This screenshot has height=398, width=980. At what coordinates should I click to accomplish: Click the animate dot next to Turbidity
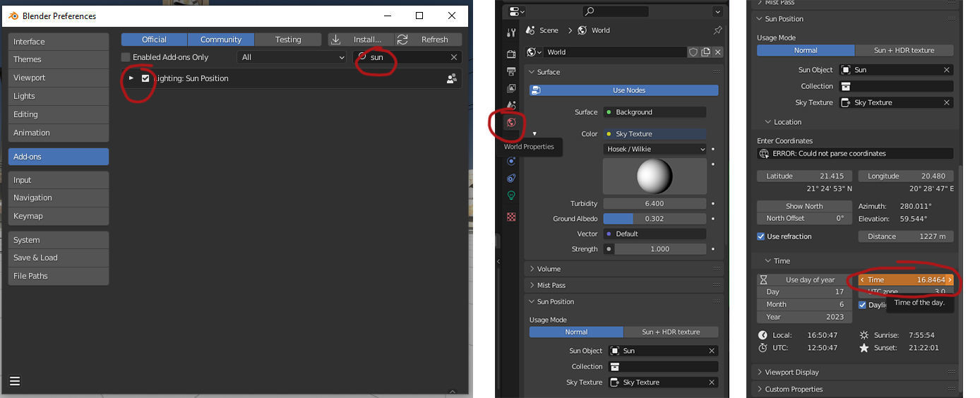(713, 203)
